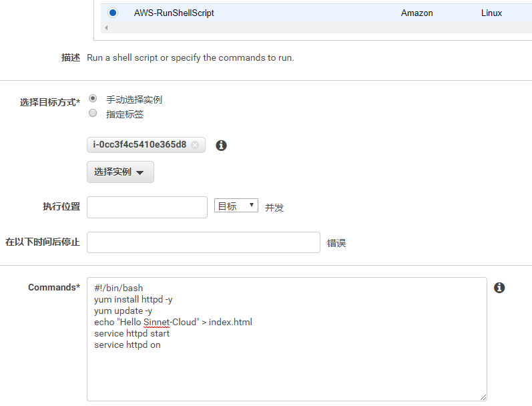Screen dimensions: 532x406
Task: Click the Linux platform cell
Action: pyautogui.click(x=491, y=13)
